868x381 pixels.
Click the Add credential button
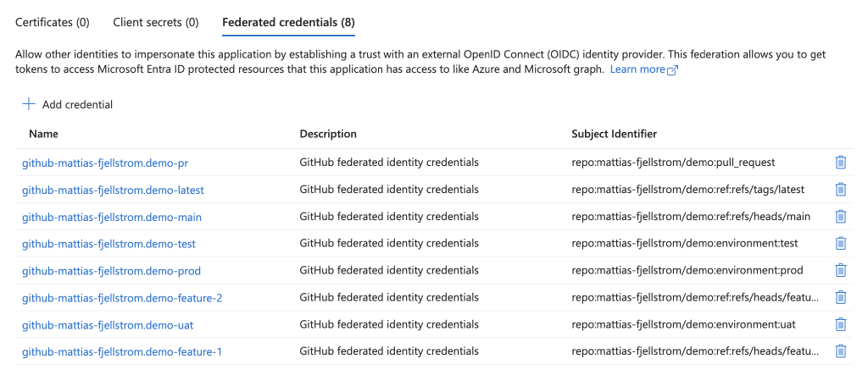point(68,104)
